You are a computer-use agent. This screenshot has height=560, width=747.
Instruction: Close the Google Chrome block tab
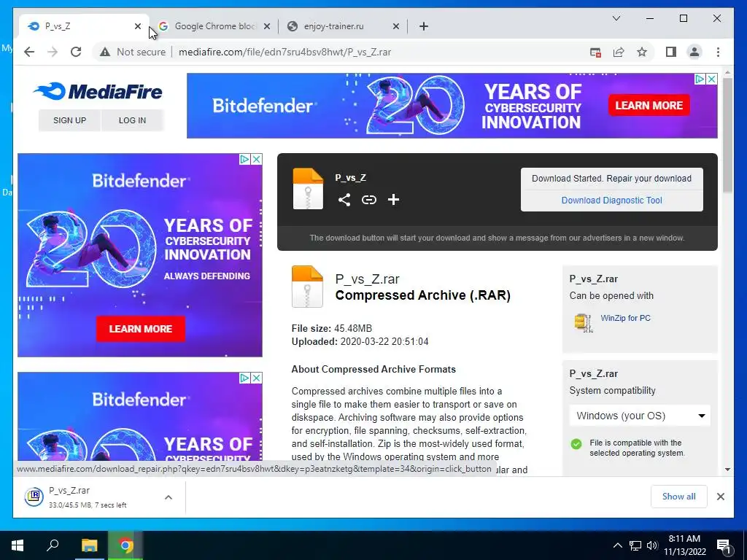pos(267,26)
